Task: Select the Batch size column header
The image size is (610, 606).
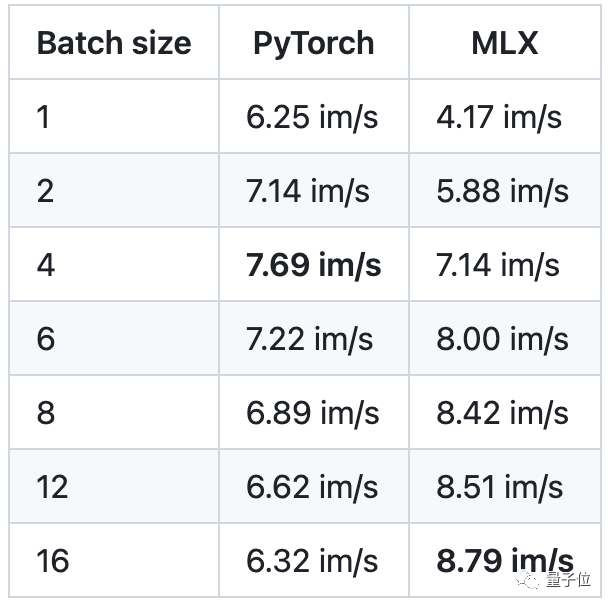Action: (113, 43)
